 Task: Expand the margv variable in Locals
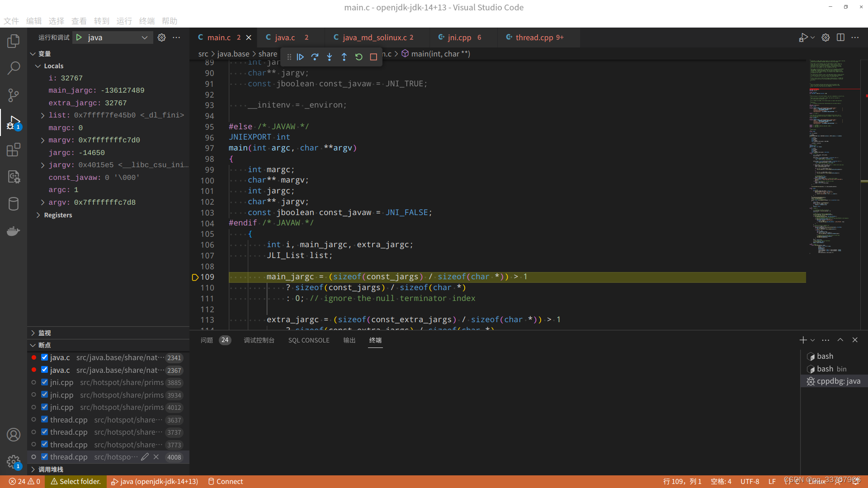[x=42, y=140]
